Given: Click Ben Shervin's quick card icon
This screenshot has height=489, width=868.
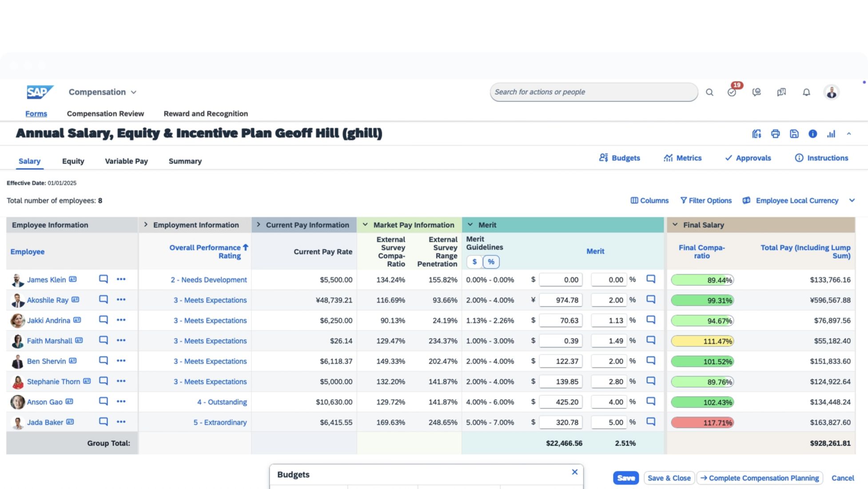Looking at the screenshot, I should coord(73,361).
